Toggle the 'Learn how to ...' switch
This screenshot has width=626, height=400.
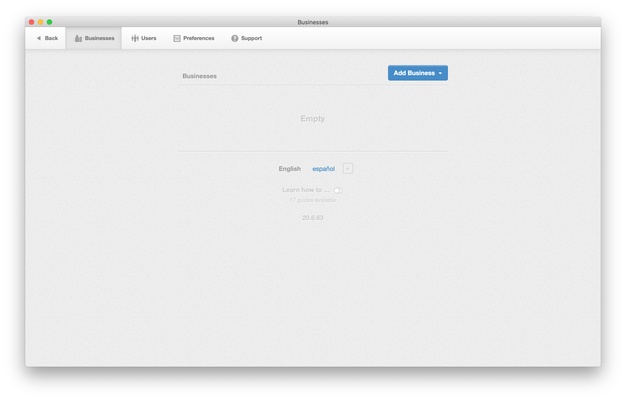coord(338,190)
